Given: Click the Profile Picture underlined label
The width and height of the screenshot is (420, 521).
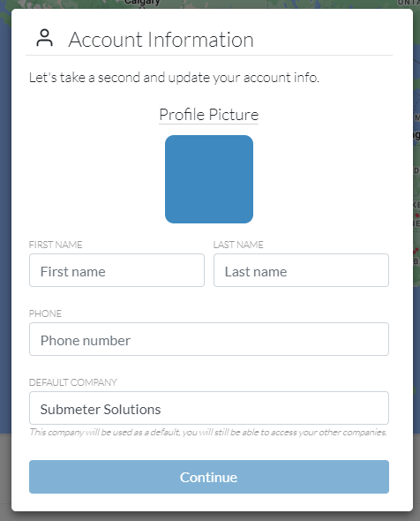Looking at the screenshot, I should 208,115.
